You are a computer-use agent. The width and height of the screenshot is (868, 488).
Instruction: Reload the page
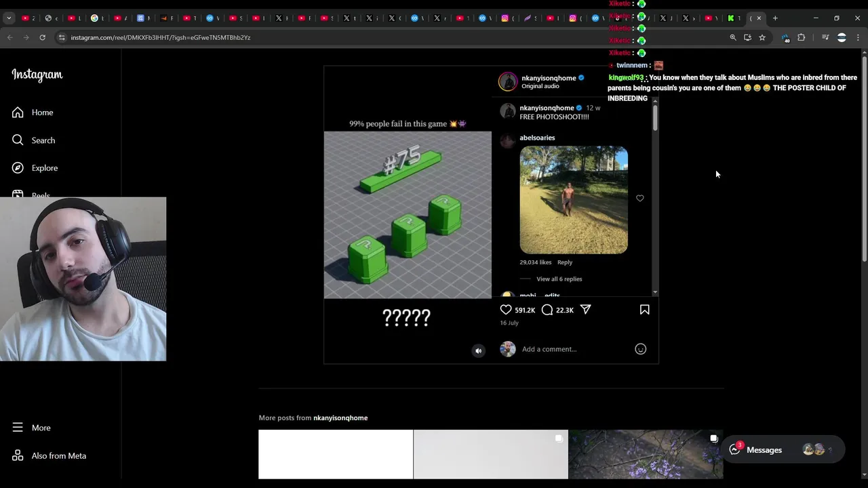pos(42,37)
